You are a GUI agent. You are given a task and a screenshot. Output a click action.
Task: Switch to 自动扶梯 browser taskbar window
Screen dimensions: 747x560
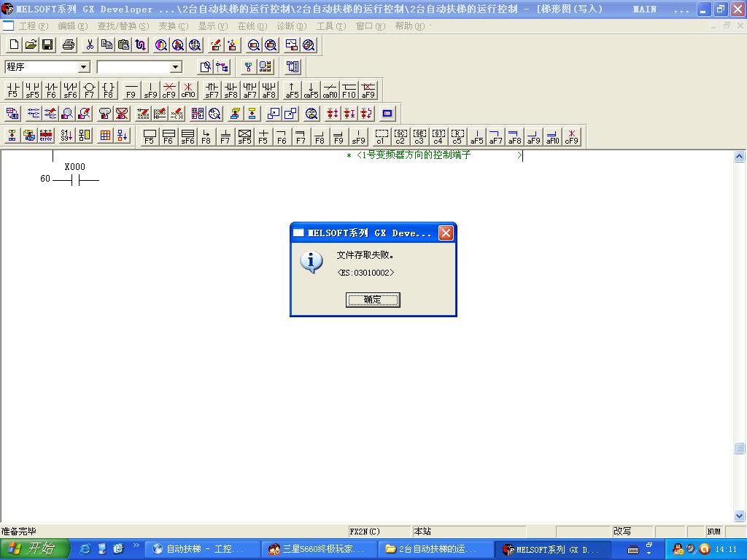point(204,549)
